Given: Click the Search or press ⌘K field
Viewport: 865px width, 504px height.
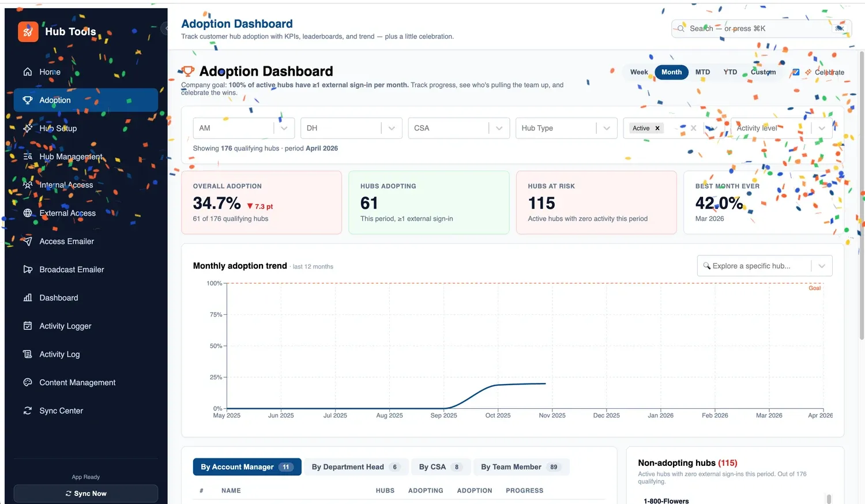Looking at the screenshot, I should (x=761, y=29).
